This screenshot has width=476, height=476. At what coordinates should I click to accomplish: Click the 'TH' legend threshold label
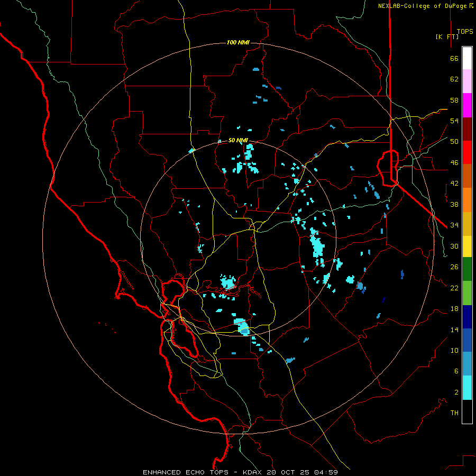454,413
